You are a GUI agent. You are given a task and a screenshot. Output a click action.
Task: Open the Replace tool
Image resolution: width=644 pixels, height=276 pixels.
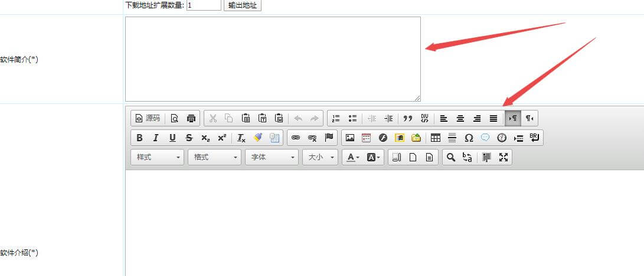point(468,157)
